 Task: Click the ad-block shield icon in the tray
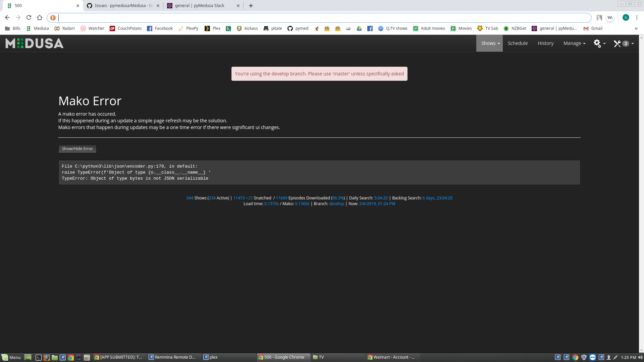pos(584,357)
